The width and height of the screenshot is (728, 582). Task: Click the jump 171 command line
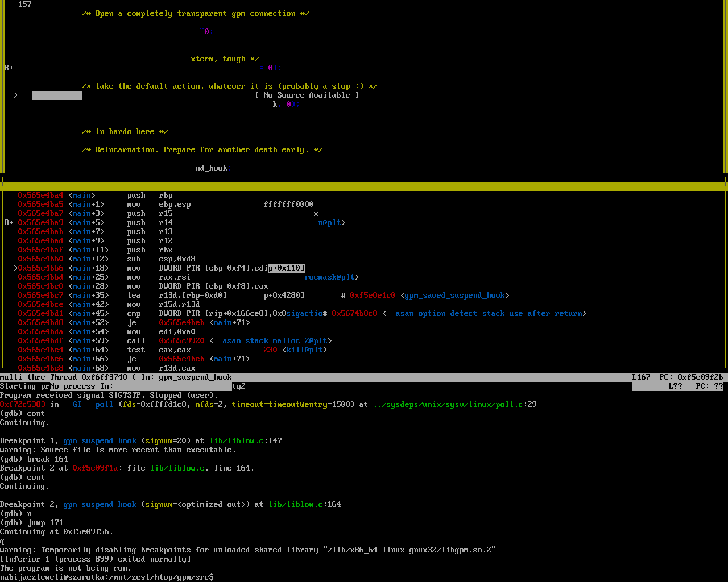[32, 523]
